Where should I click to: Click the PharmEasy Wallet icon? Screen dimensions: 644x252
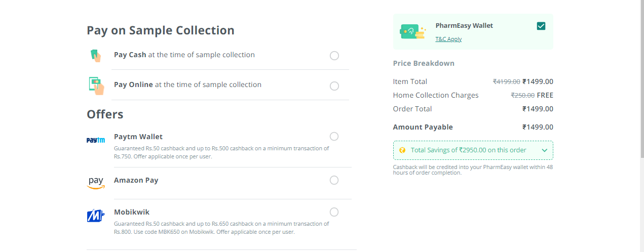pos(413,32)
